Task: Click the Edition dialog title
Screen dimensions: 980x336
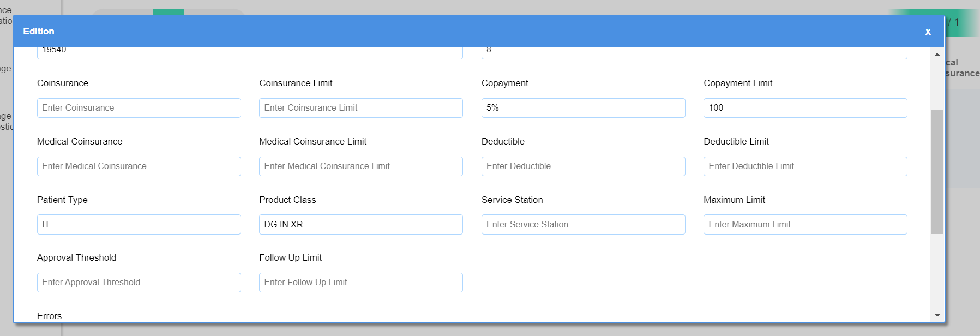Action: 39,31
